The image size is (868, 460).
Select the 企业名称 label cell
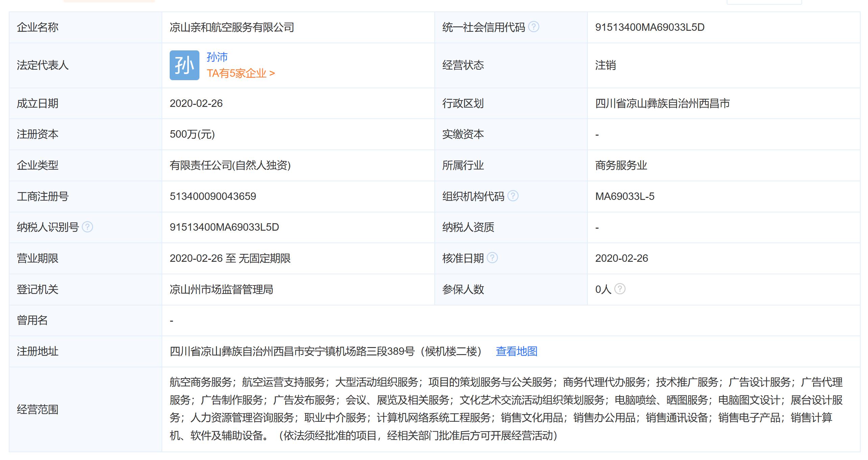[x=86, y=27]
